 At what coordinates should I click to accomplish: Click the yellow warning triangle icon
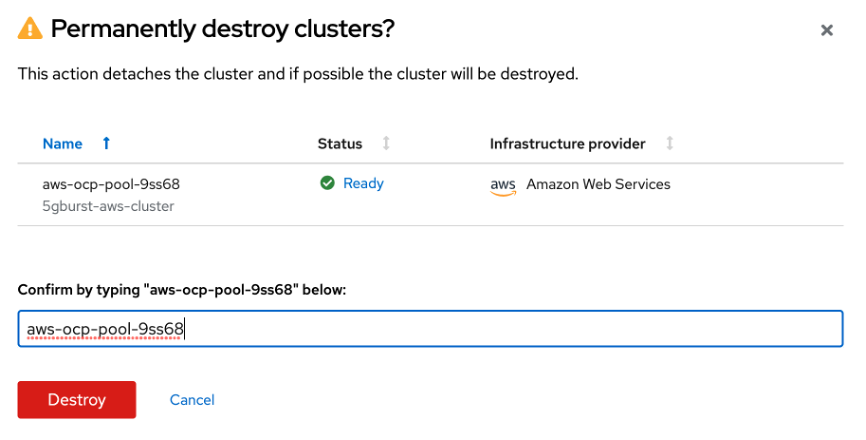(x=30, y=30)
